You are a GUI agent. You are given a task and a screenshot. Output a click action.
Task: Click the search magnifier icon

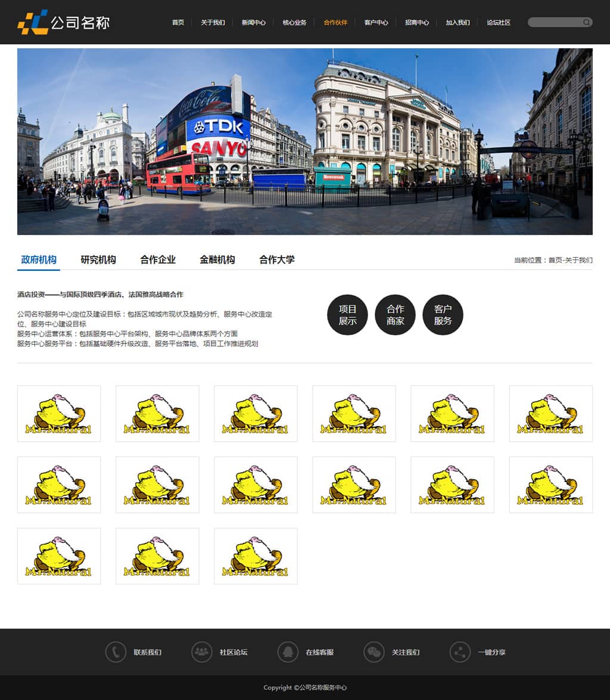pyautogui.click(x=586, y=23)
